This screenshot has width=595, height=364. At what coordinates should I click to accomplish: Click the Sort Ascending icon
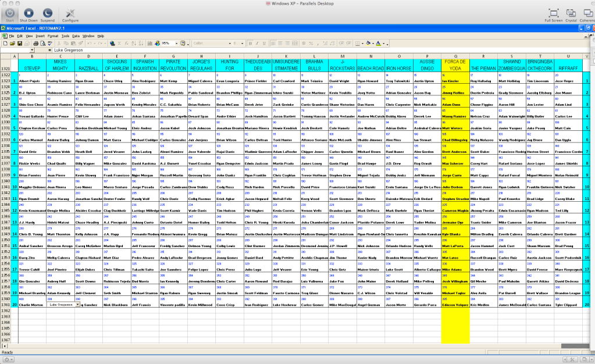(134, 43)
